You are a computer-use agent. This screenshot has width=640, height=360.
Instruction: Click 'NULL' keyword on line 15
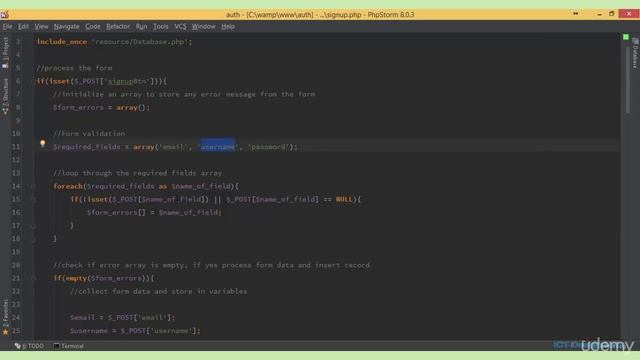344,199
